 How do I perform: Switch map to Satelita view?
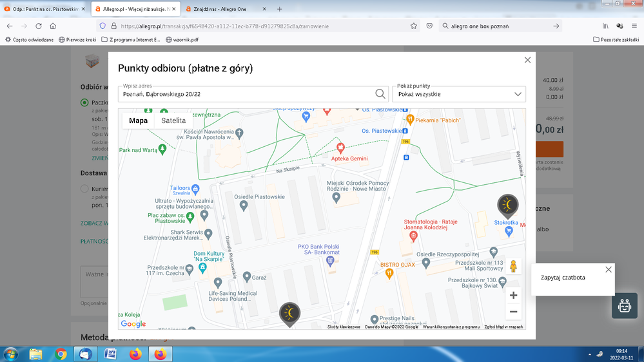[173, 120]
